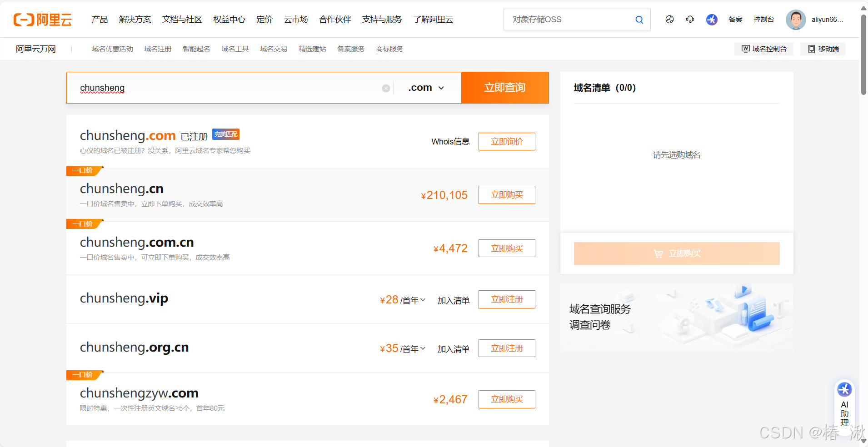Go to 域名注册 tab
This screenshot has height=447, width=868.
(158, 49)
